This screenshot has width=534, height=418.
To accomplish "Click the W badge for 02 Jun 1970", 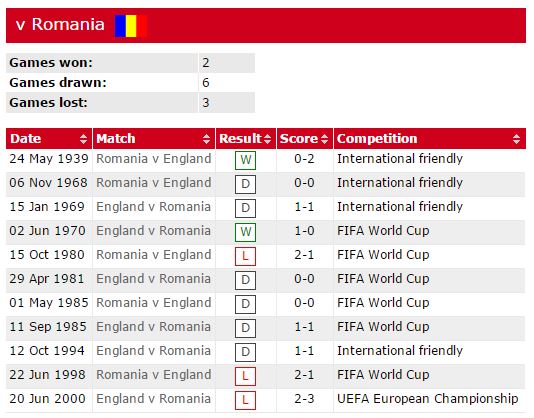I will click(x=245, y=232).
